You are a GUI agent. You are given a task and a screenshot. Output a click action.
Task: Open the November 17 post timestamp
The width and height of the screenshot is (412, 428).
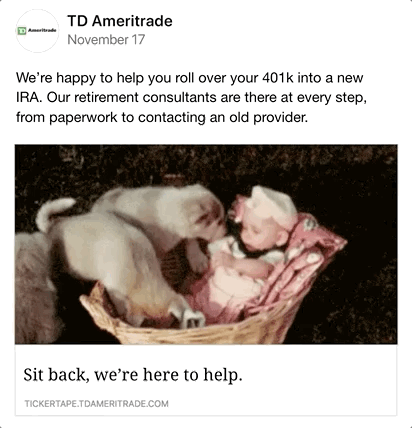[x=106, y=40]
